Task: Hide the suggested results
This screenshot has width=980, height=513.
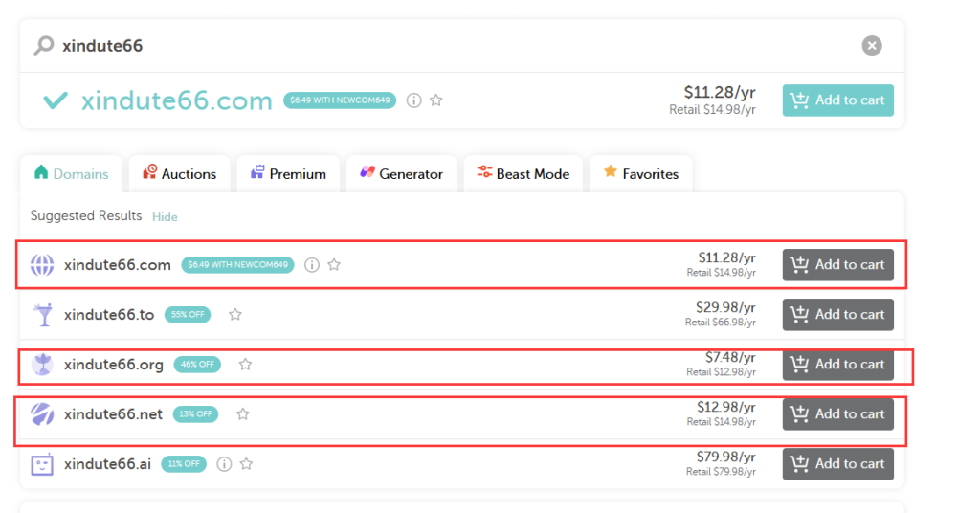Action: [x=165, y=217]
